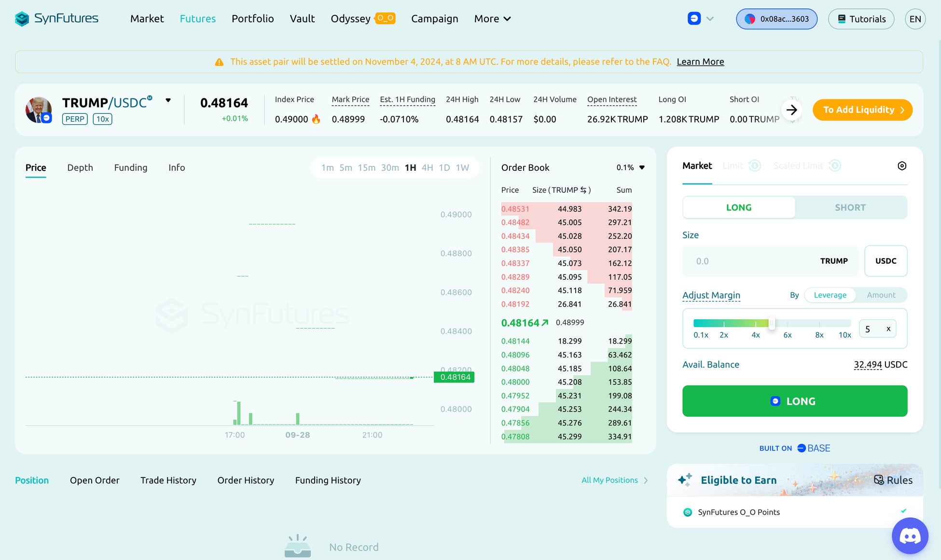Viewport: 941px width, 560px height.
Task: Click the To Add Liquidity button
Action: click(862, 110)
